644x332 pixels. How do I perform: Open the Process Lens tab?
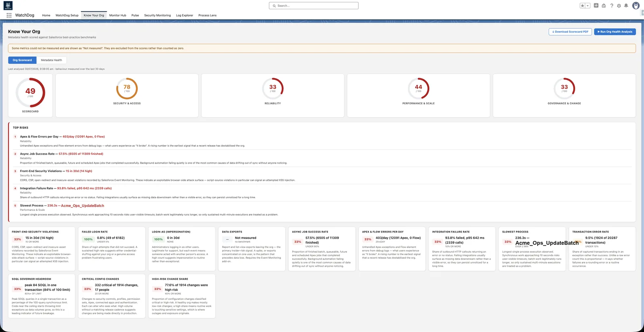[x=207, y=15]
